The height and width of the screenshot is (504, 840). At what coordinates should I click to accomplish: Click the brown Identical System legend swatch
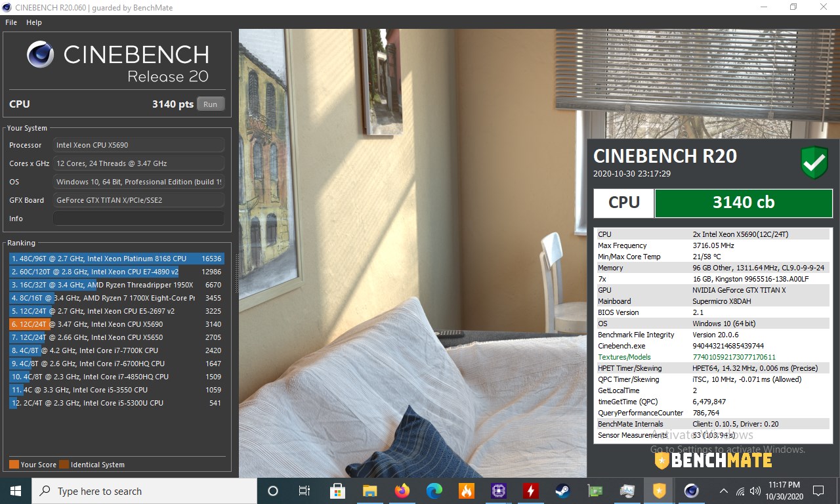(64, 465)
